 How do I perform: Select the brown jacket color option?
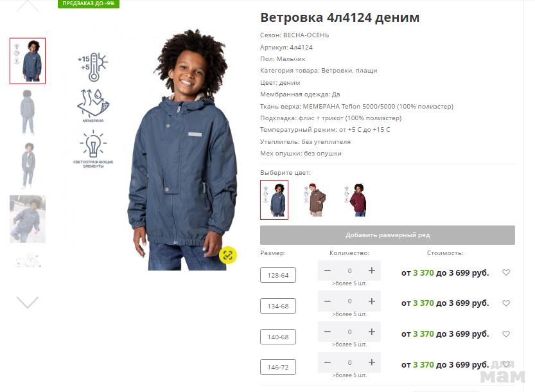point(316,200)
